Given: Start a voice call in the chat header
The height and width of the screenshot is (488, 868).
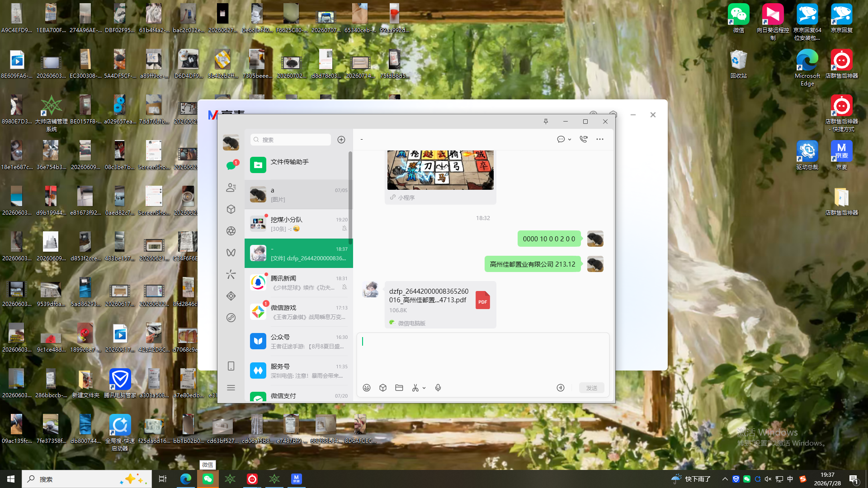Looking at the screenshot, I should [584, 139].
